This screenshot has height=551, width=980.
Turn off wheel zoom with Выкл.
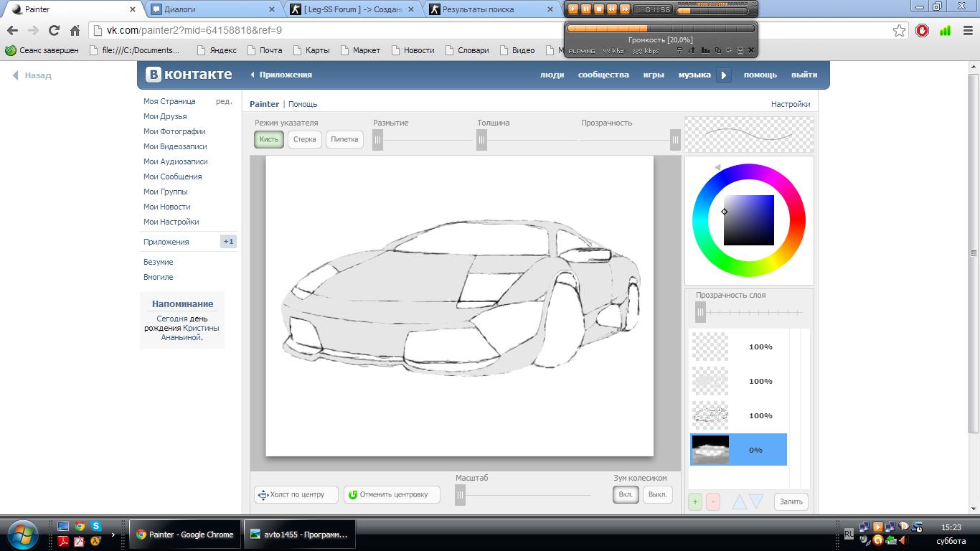(657, 494)
